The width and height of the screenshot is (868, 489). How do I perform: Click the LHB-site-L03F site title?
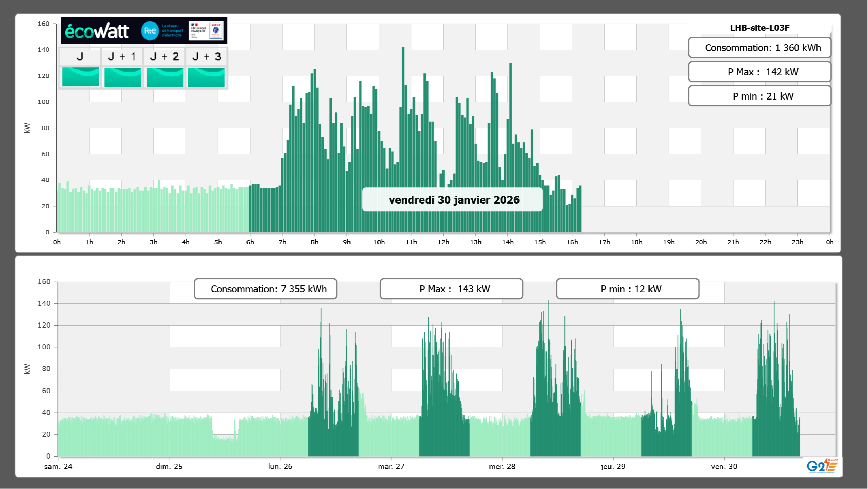click(759, 28)
